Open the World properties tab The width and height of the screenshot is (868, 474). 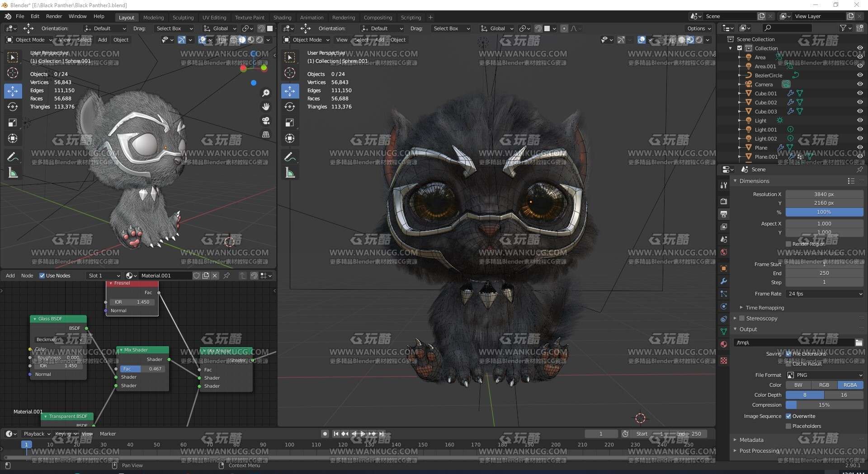(x=724, y=252)
